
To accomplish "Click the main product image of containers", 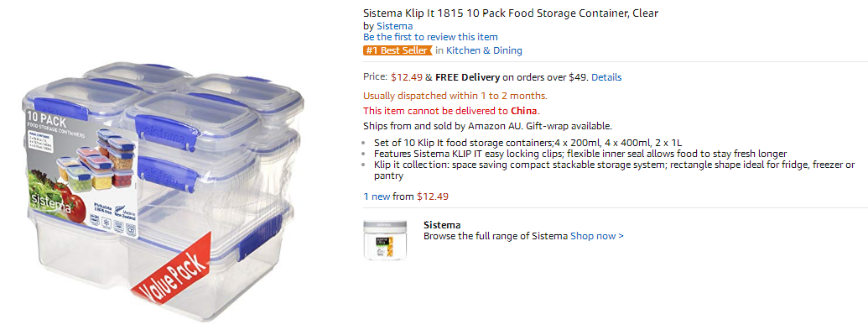I will pos(162,192).
